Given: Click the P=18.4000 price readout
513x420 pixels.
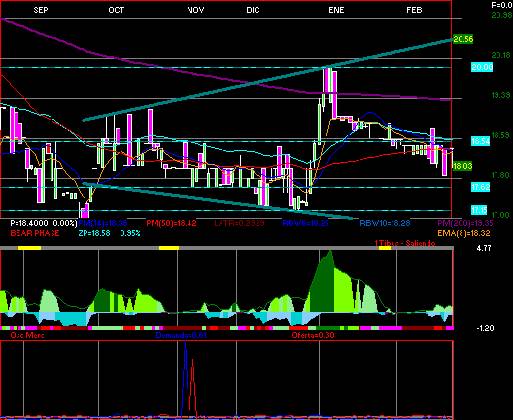Looking at the screenshot, I should 29,223.
